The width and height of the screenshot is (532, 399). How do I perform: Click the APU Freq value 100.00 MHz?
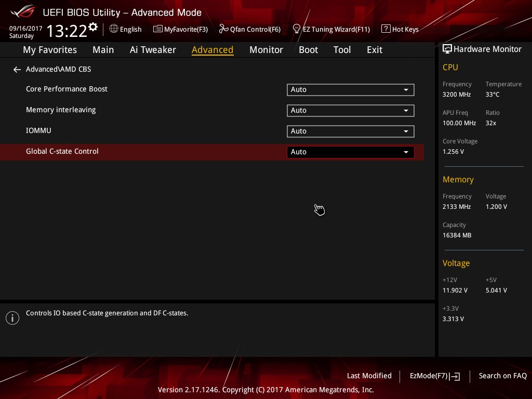459,123
